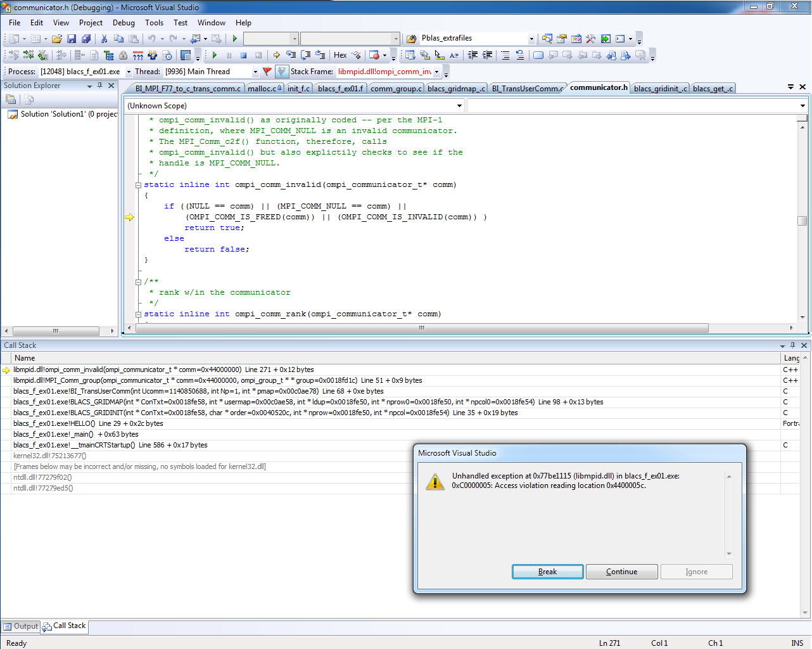Open the Thread dropdown list
The height and width of the screenshot is (649, 812).
click(x=255, y=72)
